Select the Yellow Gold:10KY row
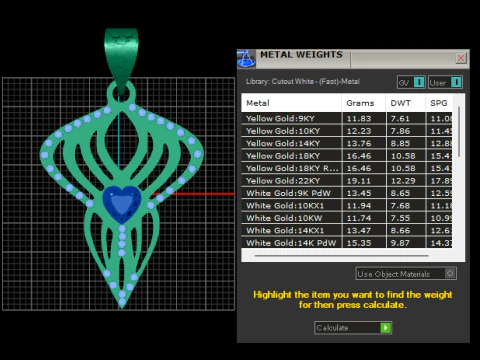480x360 pixels. tap(347, 131)
